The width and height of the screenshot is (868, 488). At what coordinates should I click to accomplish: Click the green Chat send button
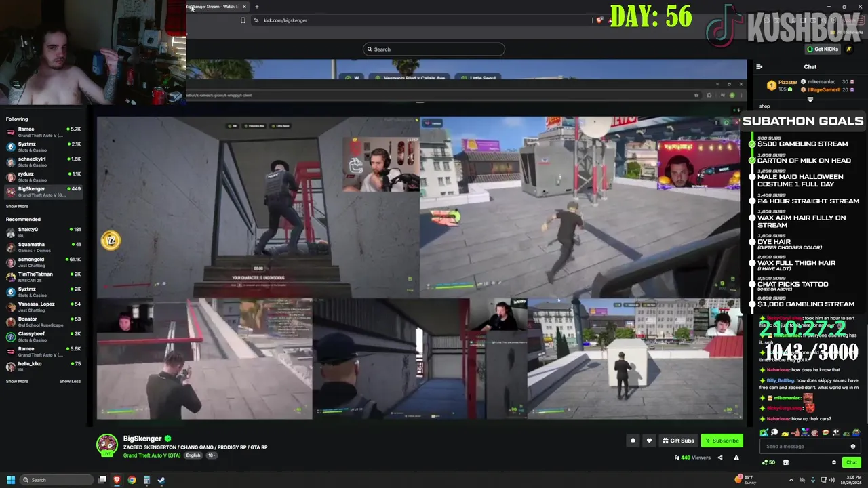852,462
